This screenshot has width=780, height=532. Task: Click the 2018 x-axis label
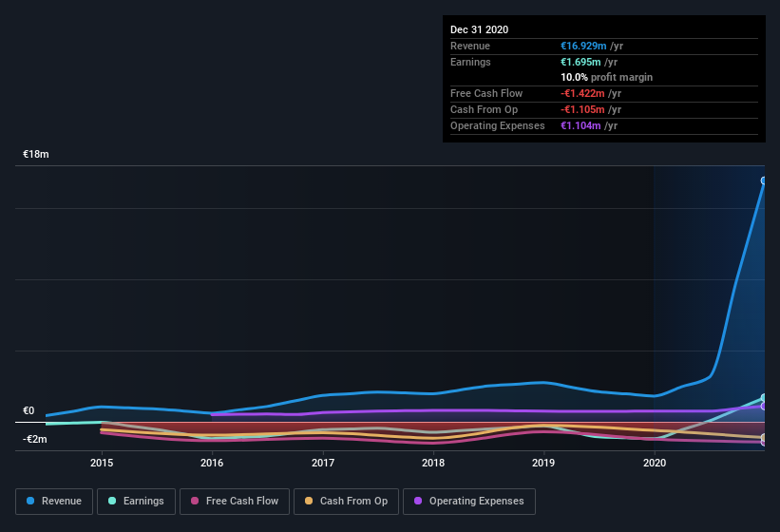pyautogui.click(x=433, y=463)
